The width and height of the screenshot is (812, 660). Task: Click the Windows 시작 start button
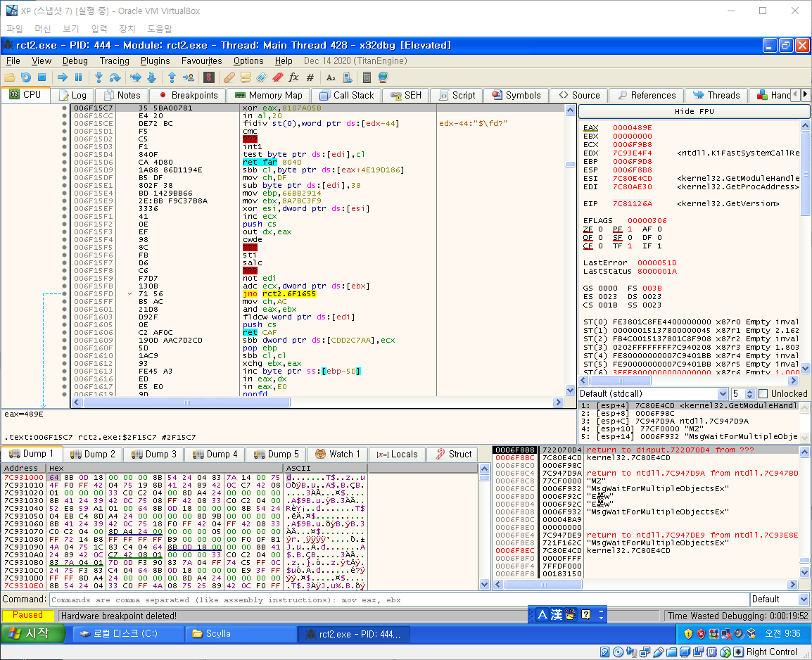coord(33,633)
